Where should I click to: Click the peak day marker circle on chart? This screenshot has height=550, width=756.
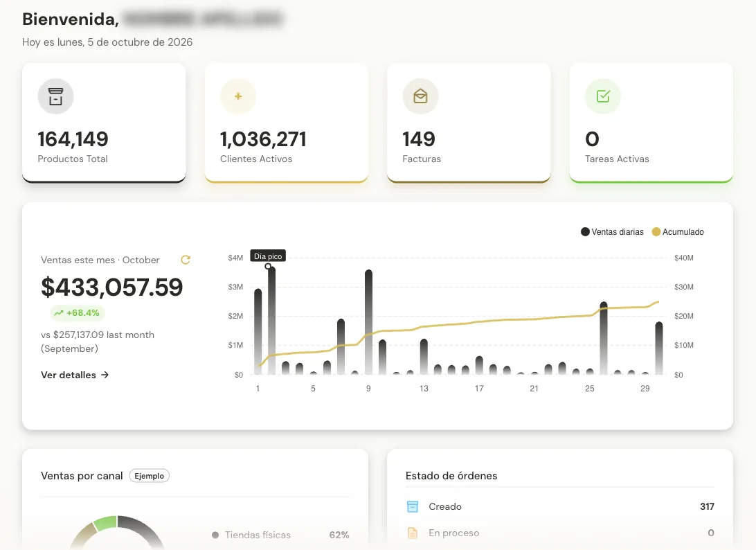[x=268, y=266]
